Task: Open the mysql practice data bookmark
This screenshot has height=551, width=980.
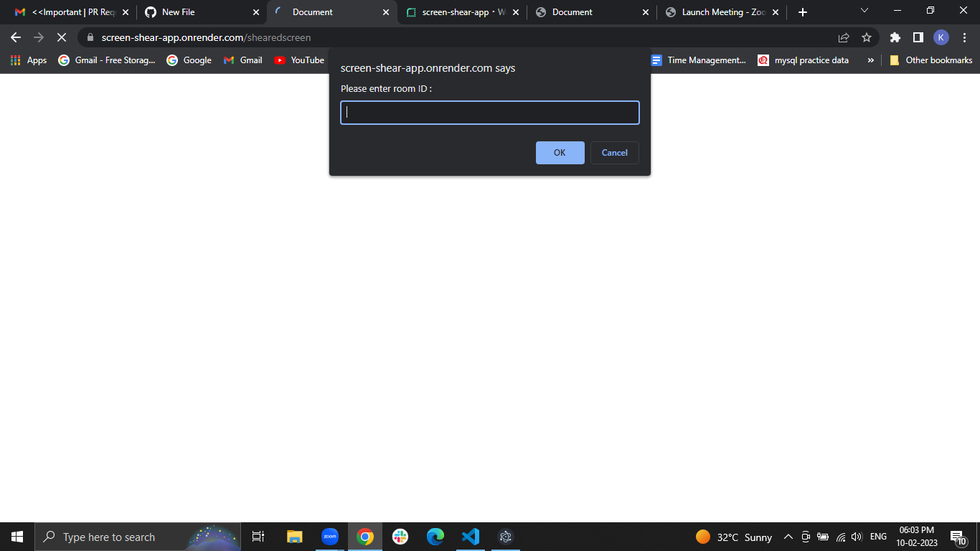Action: (804, 60)
